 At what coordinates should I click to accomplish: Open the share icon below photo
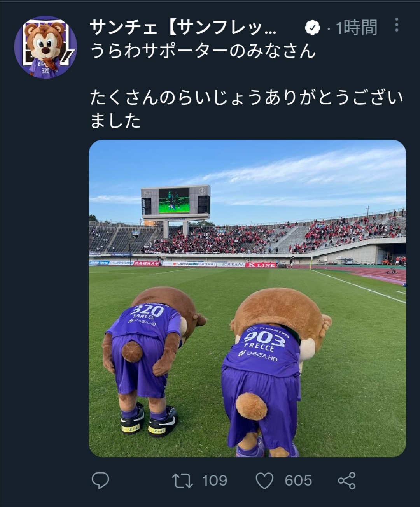click(x=346, y=481)
